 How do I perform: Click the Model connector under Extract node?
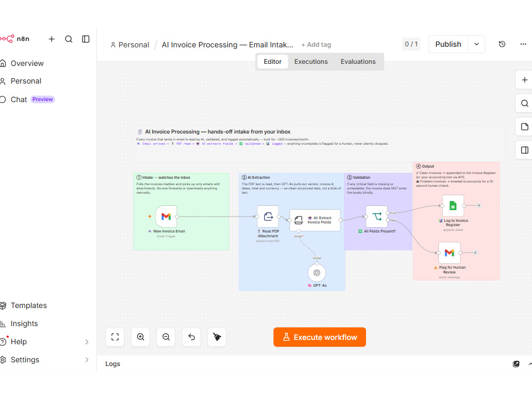298,231
